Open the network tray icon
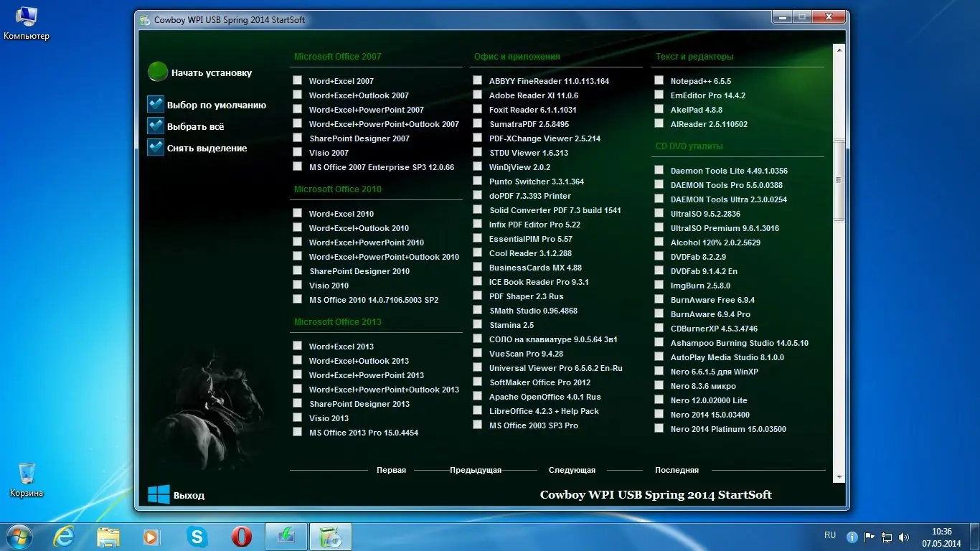 pos(887,537)
